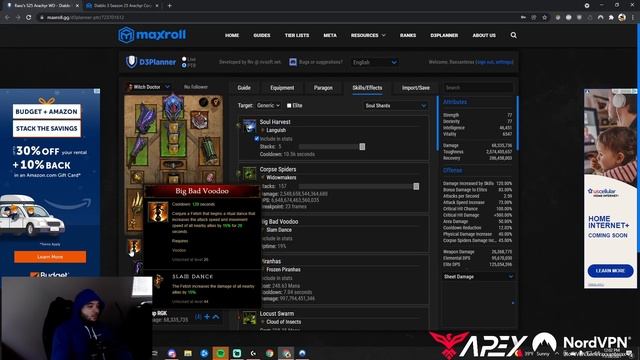Click the red round icon beside helm
This screenshot has width=640, height=360.
pyautogui.click(x=216, y=102)
